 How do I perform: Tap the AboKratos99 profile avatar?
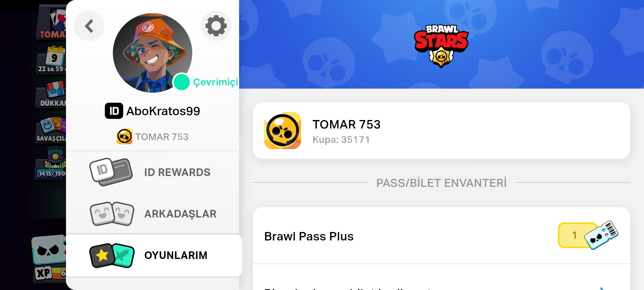pos(153,53)
